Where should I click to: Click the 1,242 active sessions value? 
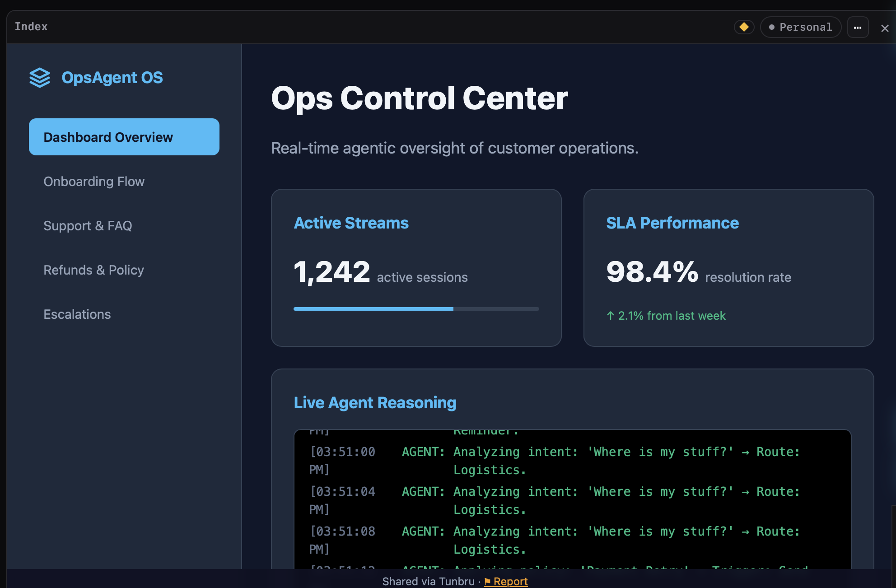pyautogui.click(x=380, y=272)
